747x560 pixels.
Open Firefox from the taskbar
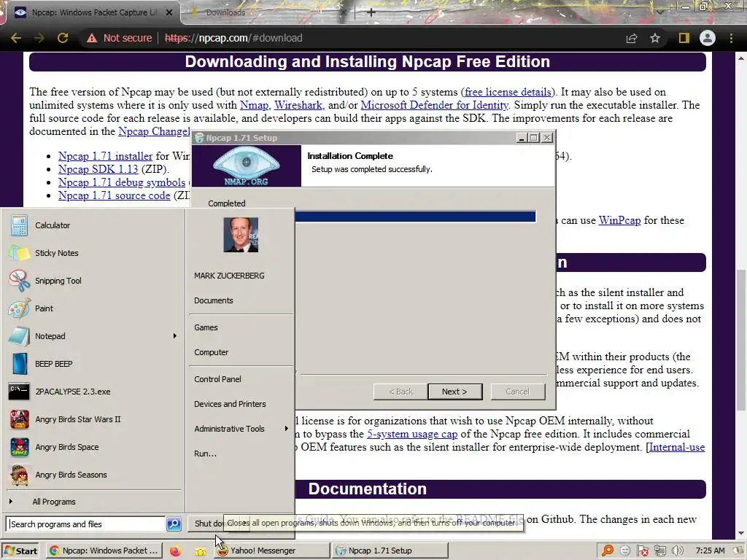(175, 551)
